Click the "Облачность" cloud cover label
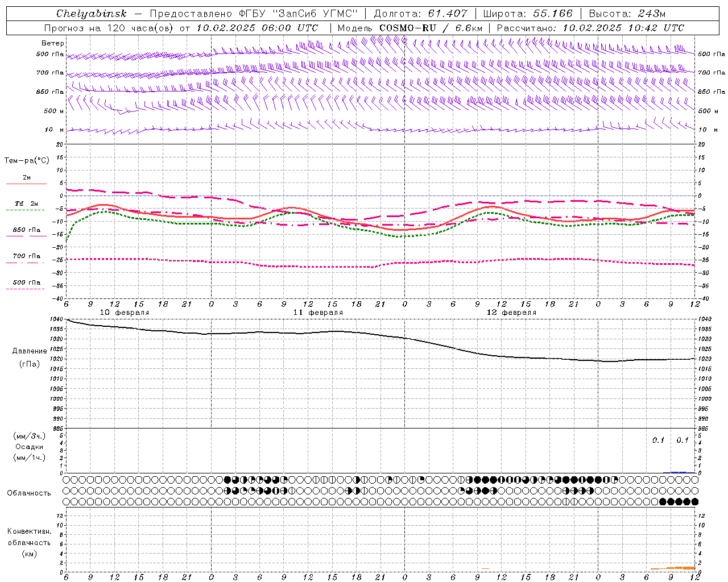 pyautogui.click(x=29, y=493)
